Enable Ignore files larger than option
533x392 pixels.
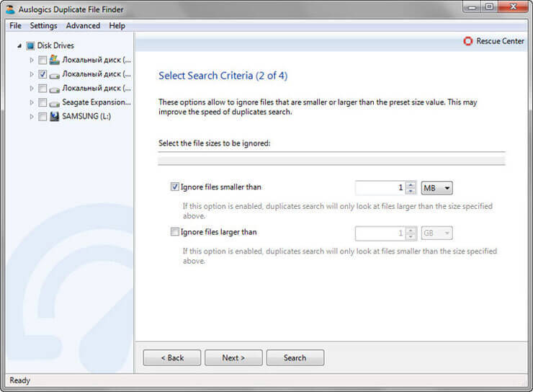click(174, 232)
